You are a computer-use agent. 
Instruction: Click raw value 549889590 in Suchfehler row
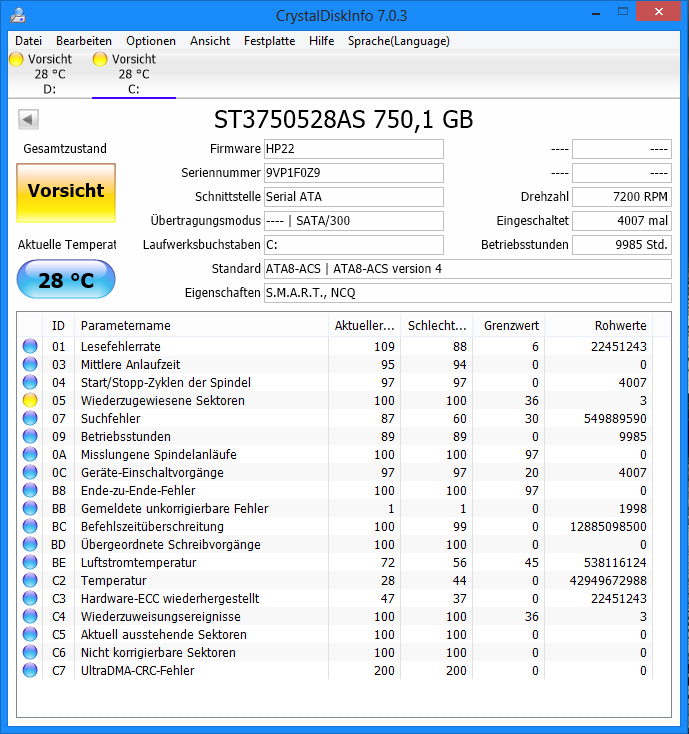click(615, 418)
